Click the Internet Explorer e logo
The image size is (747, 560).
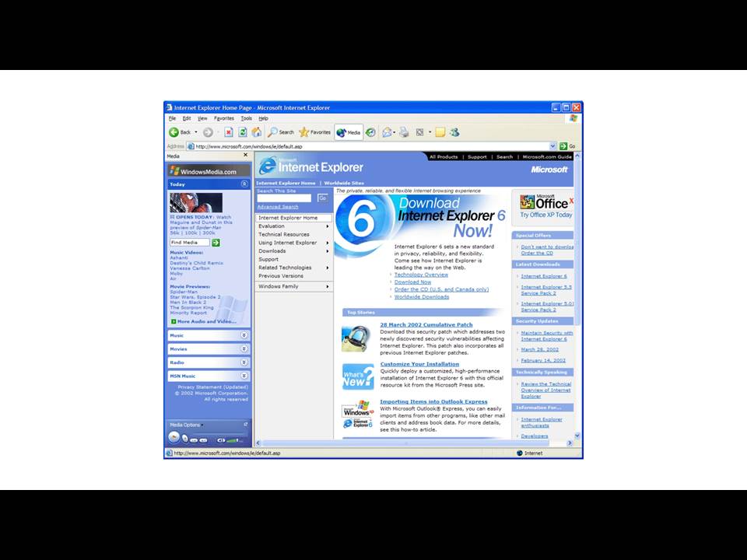pyautogui.click(x=268, y=166)
